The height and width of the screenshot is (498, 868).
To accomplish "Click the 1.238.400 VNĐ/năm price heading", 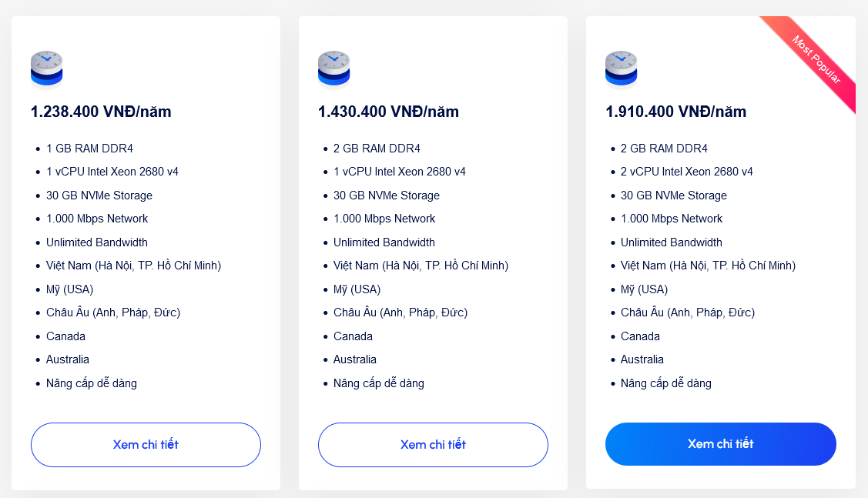I will [x=101, y=112].
